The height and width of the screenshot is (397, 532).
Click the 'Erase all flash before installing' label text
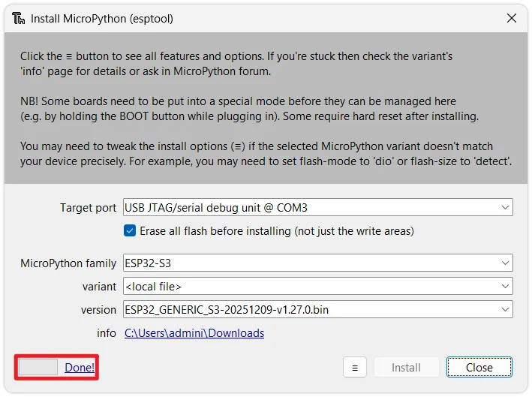276,230
